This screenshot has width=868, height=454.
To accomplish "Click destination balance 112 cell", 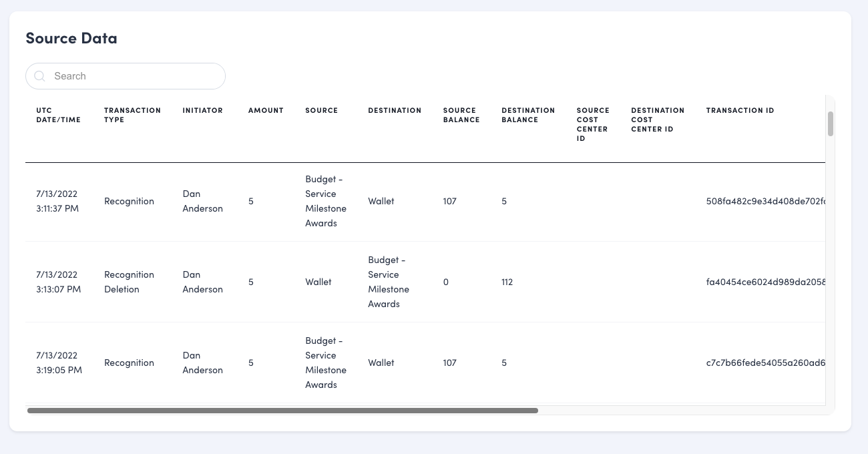I will click(x=507, y=282).
